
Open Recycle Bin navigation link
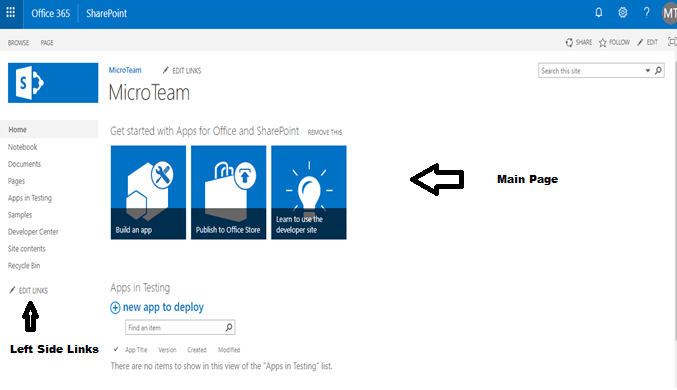pos(24,265)
